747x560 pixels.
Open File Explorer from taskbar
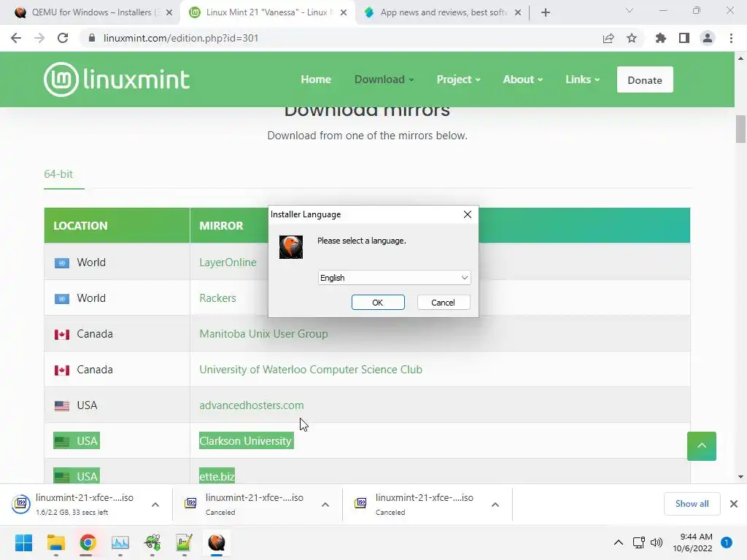pyautogui.click(x=55, y=542)
